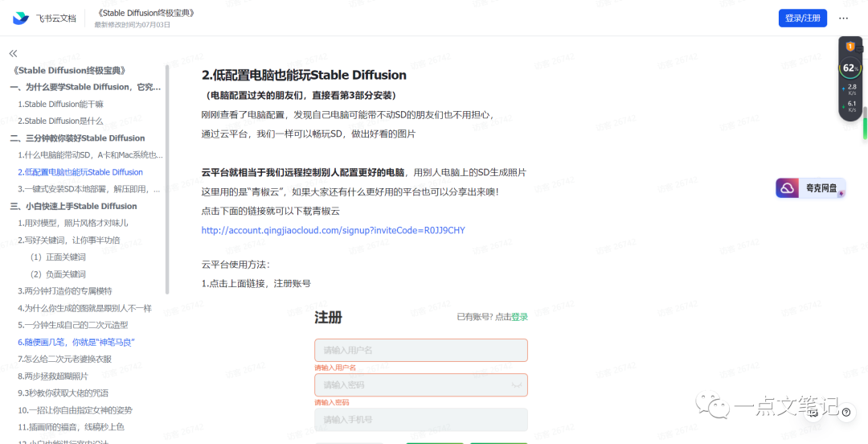Jump to 6.随便画几笔，你就是"神笔马良"
Image resolution: width=868 pixels, height=444 pixels.
click(76, 343)
